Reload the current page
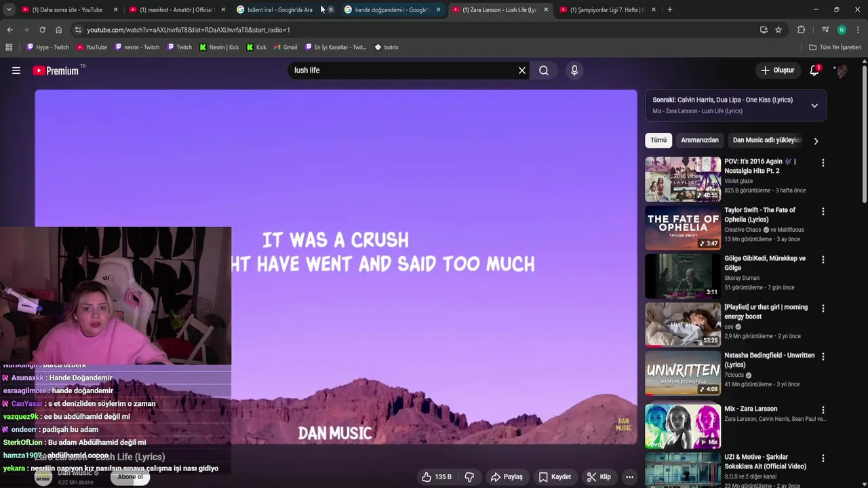868x488 pixels. click(x=42, y=30)
